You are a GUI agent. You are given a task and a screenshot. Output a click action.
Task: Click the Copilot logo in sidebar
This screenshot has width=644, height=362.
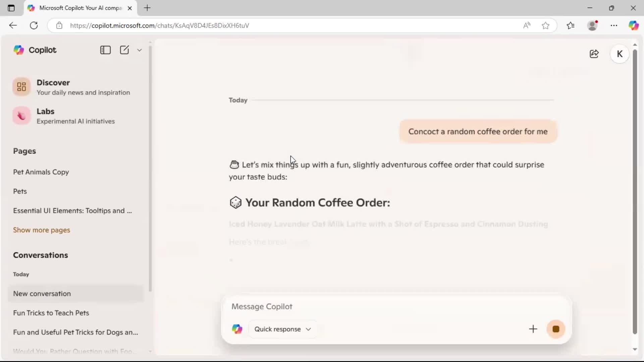19,50
